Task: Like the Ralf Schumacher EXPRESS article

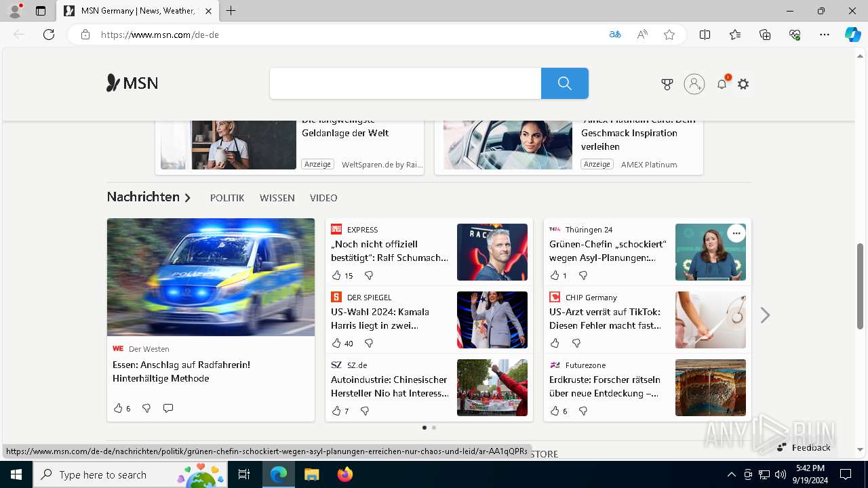Action: [x=336, y=275]
